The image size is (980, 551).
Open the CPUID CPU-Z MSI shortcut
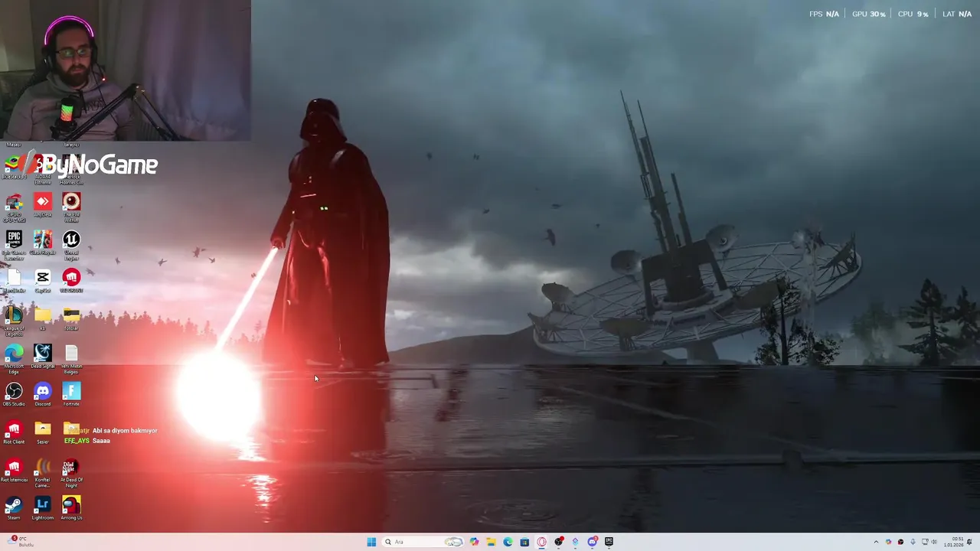coord(14,207)
